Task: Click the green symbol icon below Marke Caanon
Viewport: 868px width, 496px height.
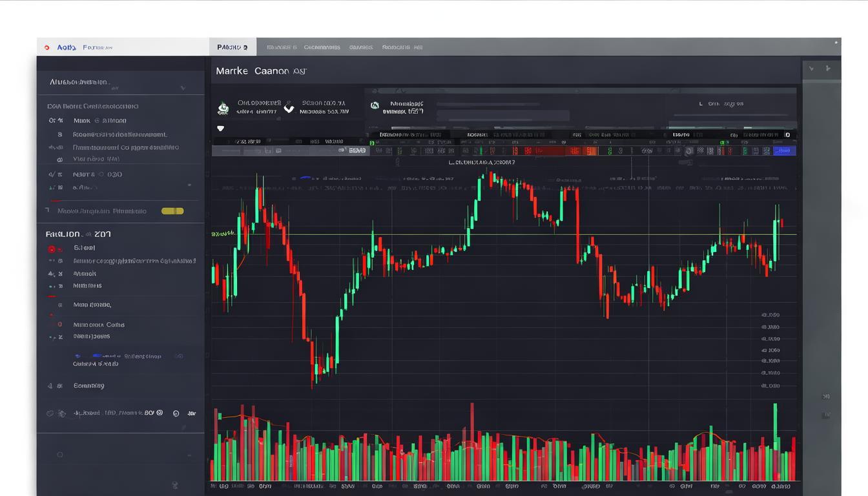Action: coord(223,108)
